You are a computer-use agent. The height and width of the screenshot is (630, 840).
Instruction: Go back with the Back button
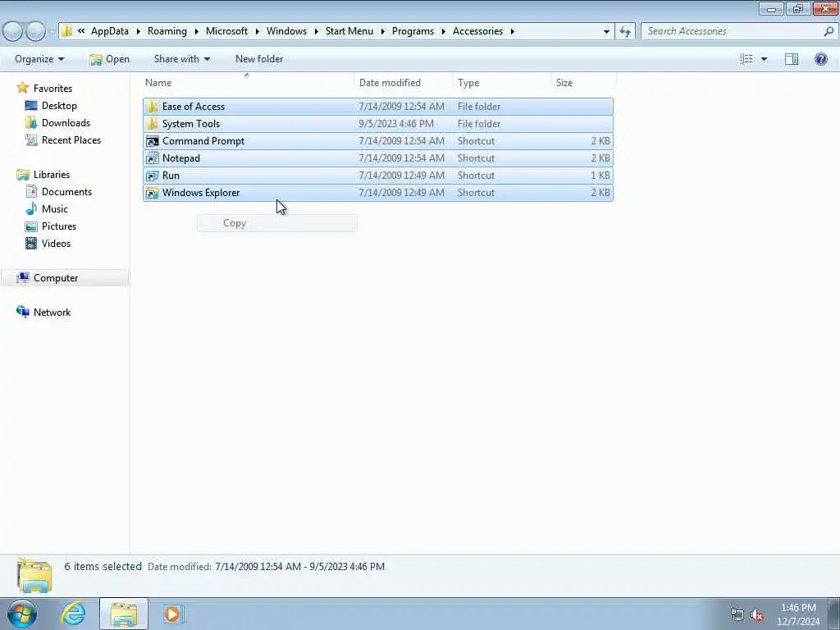(13, 31)
